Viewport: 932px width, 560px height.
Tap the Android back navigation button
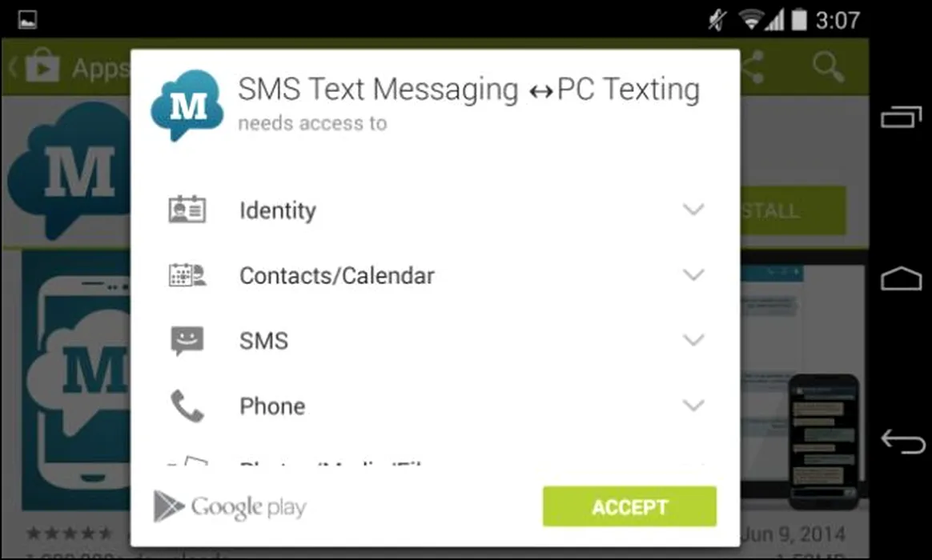[x=902, y=442]
